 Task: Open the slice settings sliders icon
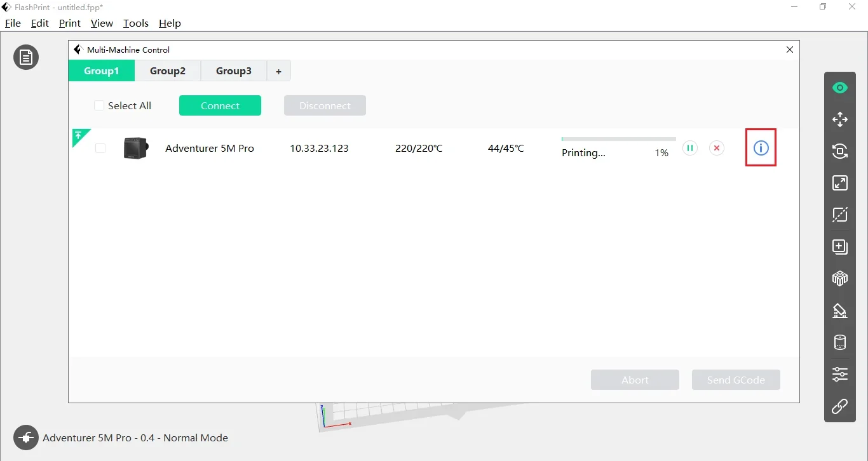point(840,374)
